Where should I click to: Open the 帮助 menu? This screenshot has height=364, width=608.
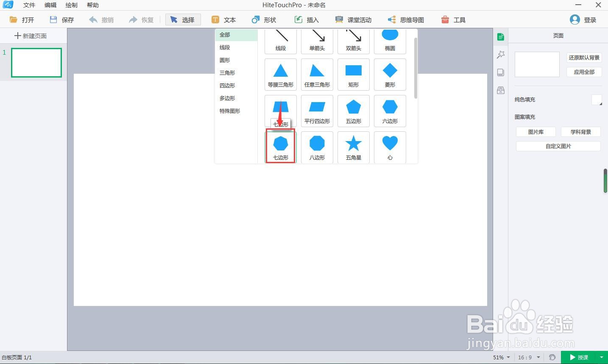(x=93, y=5)
